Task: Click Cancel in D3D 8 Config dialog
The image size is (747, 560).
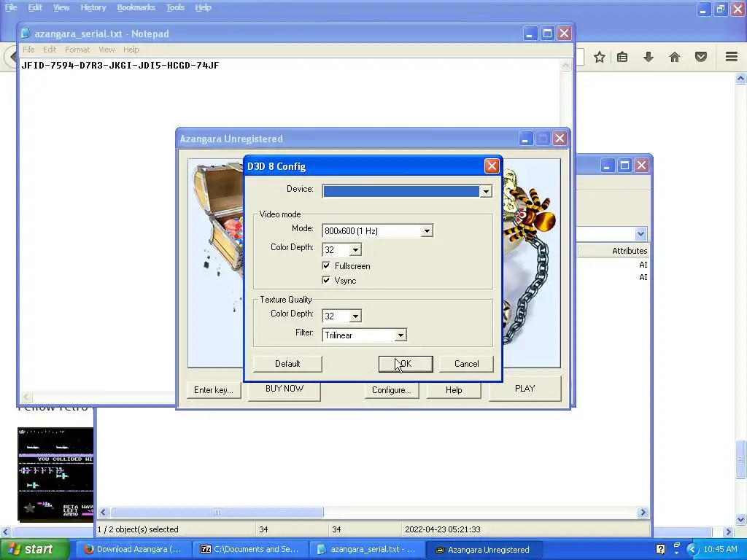Action: [466, 364]
